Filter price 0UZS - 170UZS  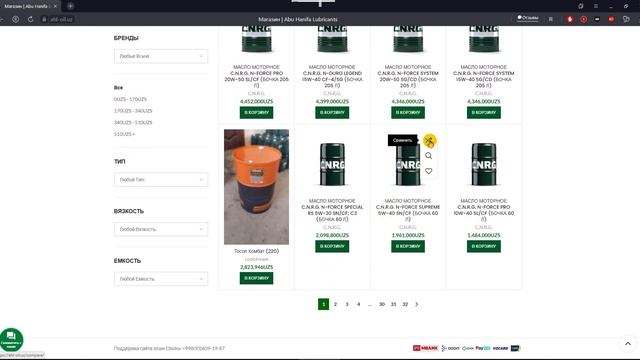point(130,99)
